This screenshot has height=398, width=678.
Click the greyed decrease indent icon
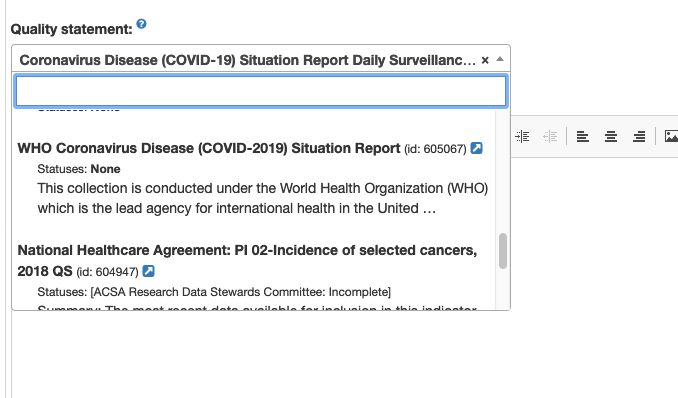[x=550, y=137]
